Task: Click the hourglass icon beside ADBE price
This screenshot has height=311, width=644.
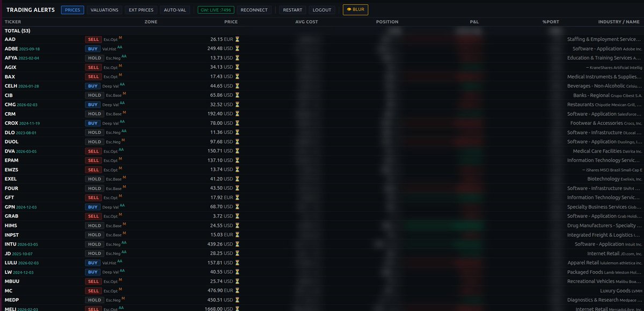Action: click(237, 48)
